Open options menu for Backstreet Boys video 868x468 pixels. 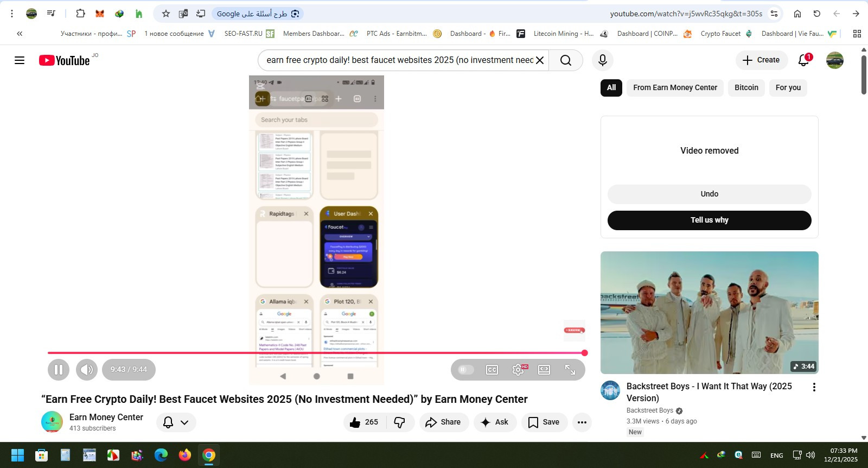(814, 387)
